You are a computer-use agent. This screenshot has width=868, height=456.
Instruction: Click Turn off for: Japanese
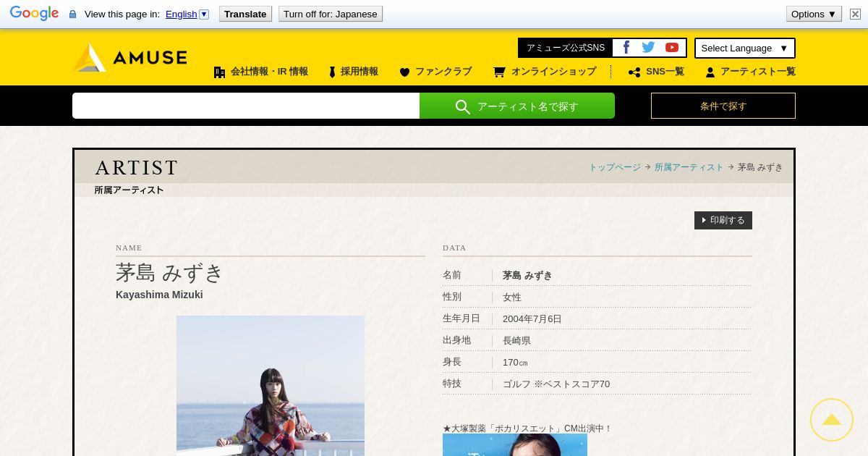point(331,14)
